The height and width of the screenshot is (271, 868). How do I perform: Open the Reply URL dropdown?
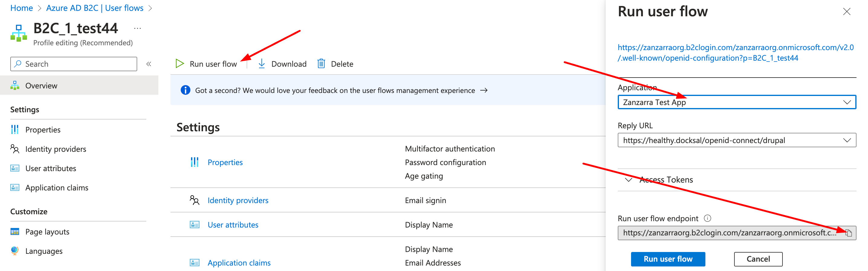click(737, 140)
